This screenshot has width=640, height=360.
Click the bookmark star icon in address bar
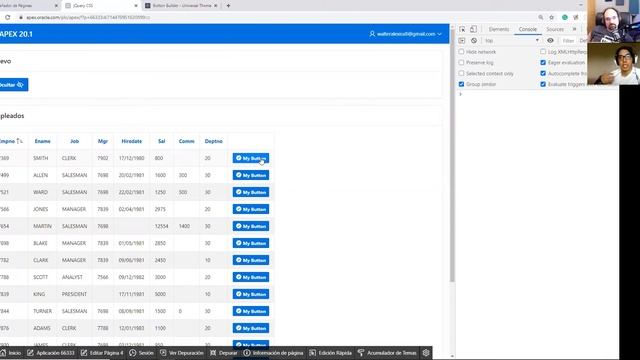click(551, 17)
